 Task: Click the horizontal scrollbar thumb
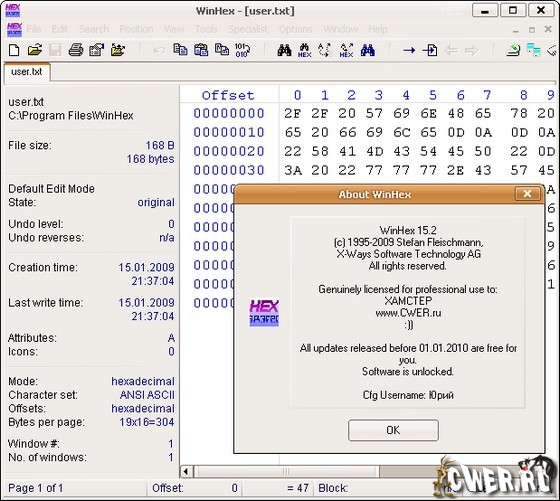[x=286, y=471]
